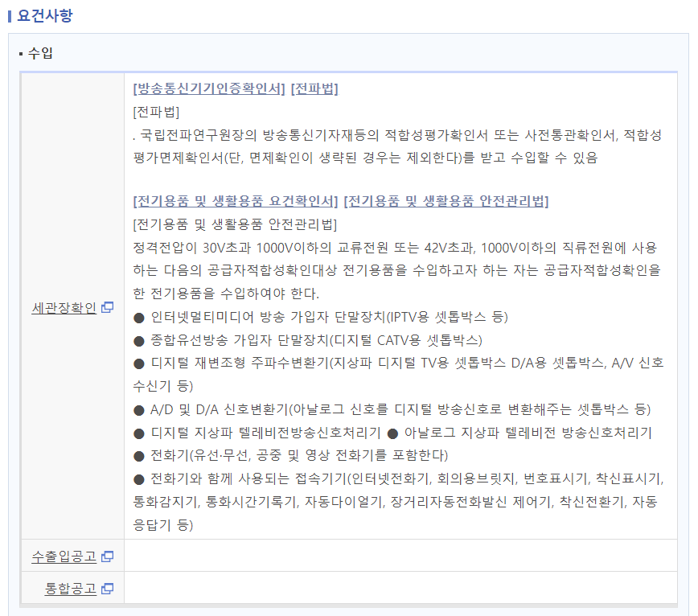Click the 종합유선방송 가입자 단말장치 bullet
This screenshot has height=616, width=698.
click(x=309, y=339)
